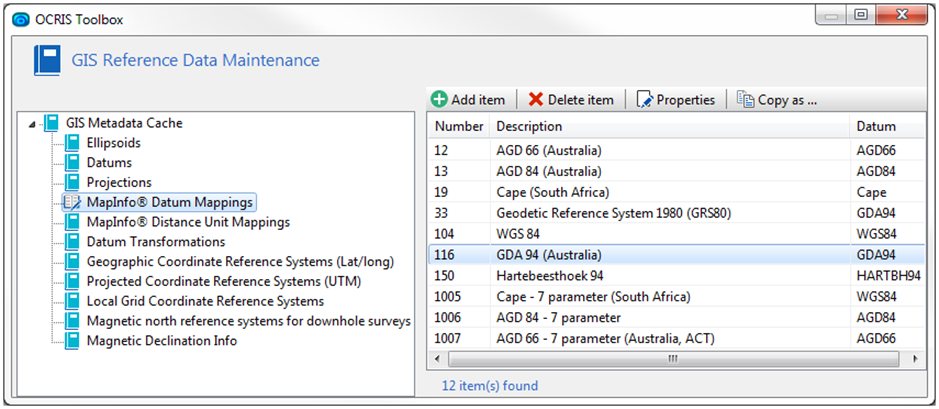Select the Hartebeesthoek 94 row
The image size is (939, 409).
pos(676,276)
